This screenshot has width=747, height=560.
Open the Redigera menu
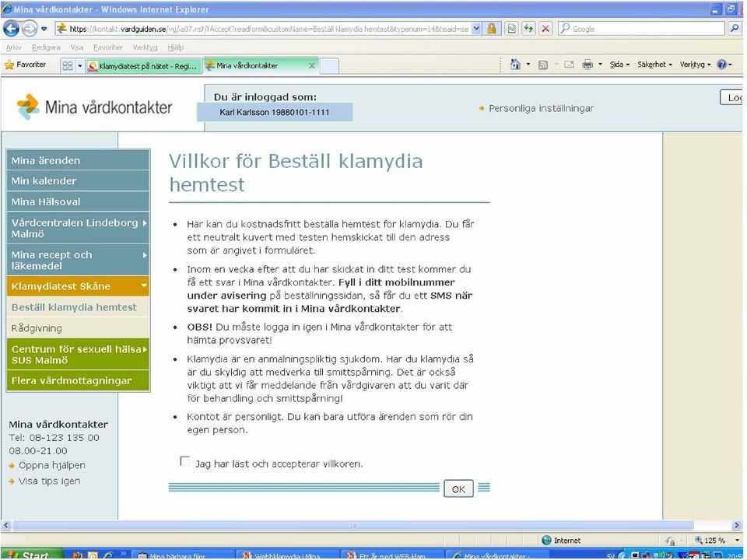coord(46,47)
